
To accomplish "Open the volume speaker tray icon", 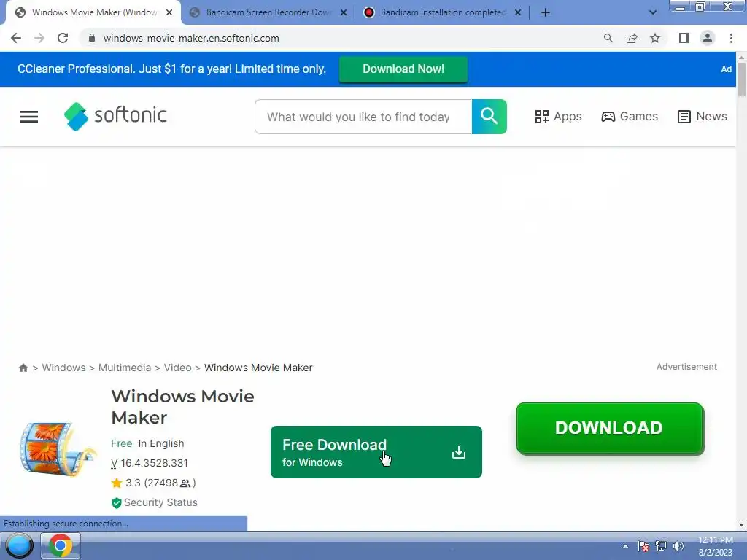I will [x=678, y=546].
